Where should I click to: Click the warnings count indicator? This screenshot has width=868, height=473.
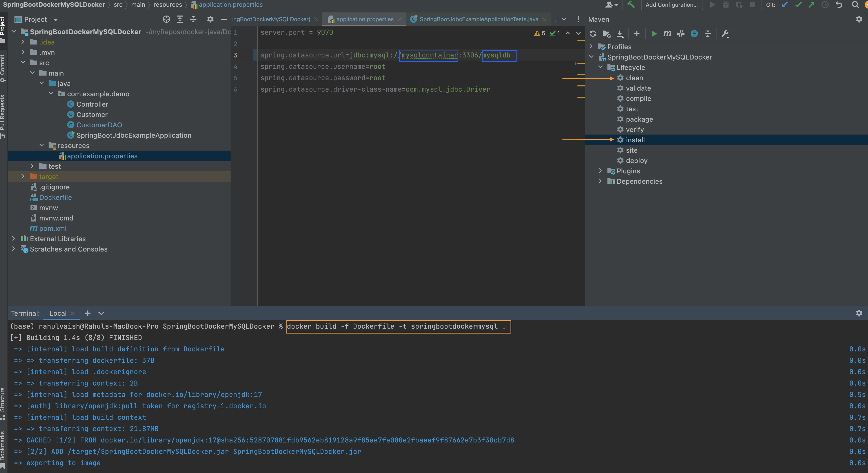(x=539, y=33)
